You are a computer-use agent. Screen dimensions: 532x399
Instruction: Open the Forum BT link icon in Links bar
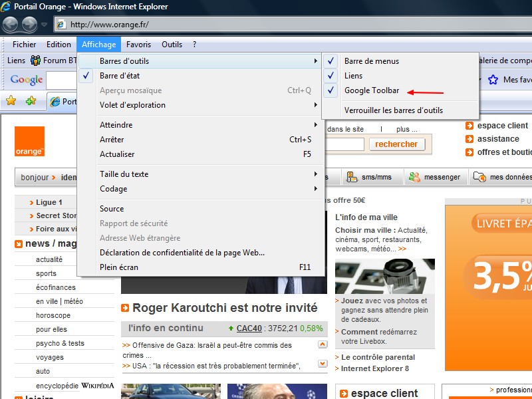click(35, 61)
